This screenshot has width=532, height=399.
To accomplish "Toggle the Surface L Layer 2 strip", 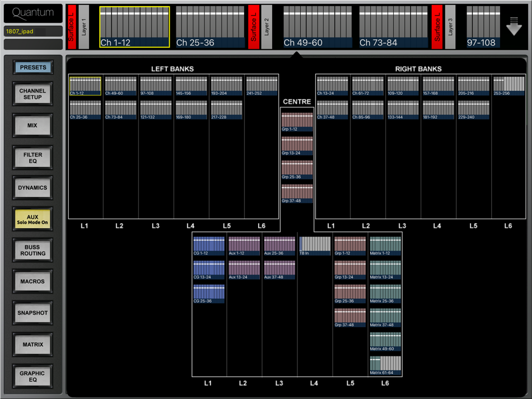I will 260,27.
